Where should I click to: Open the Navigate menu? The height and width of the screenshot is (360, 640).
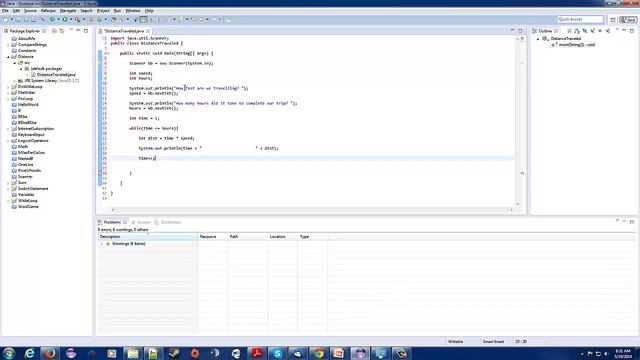(68, 11)
